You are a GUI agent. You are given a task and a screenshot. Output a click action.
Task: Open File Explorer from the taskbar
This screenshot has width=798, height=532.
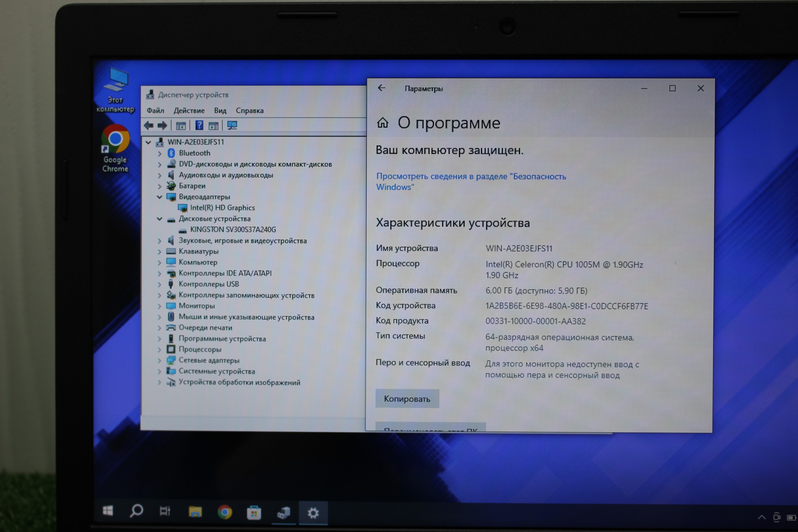(x=195, y=512)
